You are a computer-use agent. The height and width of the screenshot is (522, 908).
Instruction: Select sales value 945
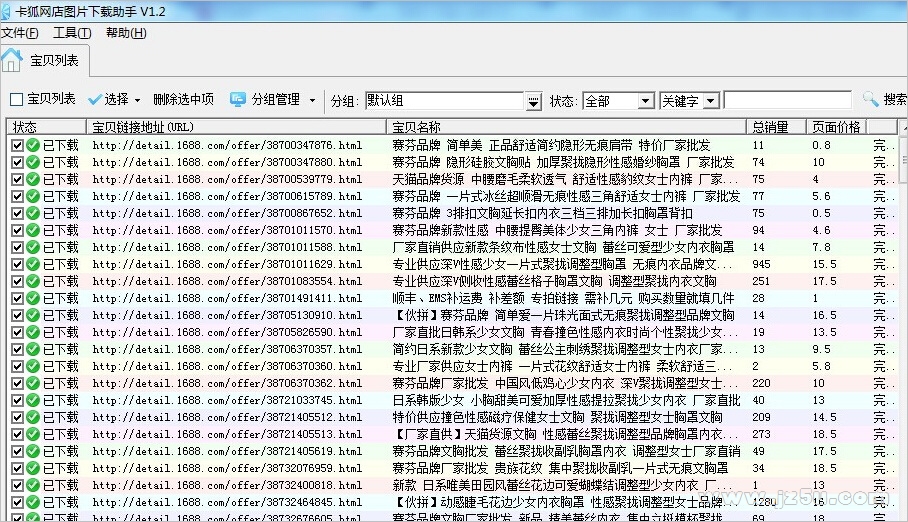(761, 264)
